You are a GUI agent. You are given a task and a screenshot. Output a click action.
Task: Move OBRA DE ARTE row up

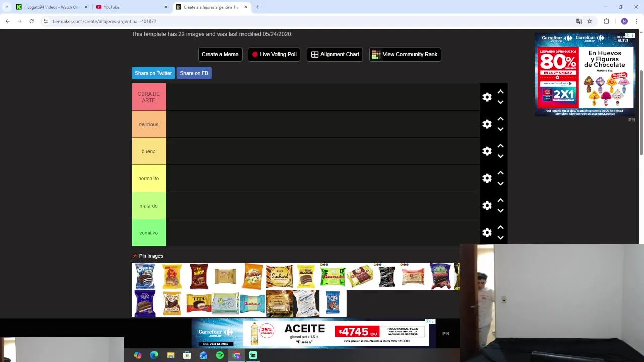(500, 92)
